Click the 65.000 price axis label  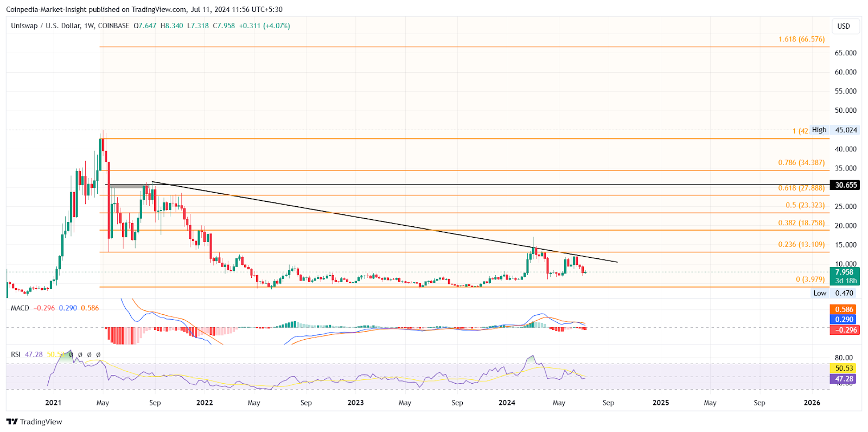(x=846, y=53)
